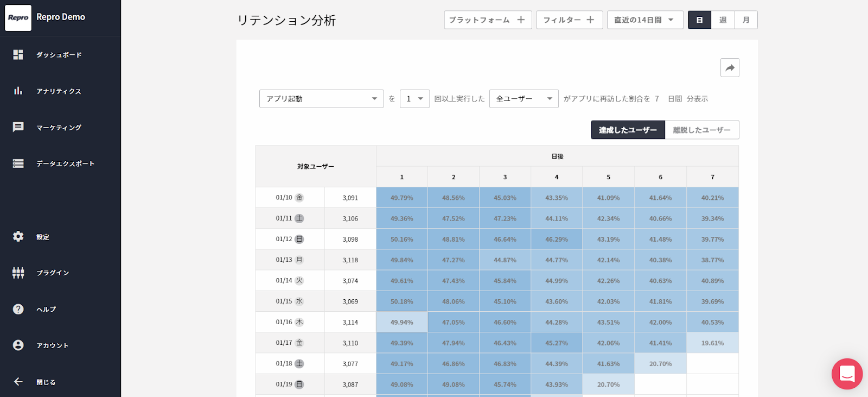Screen dimensions: 868x397
Task: Go to マーケティング menu item
Action: click(59, 128)
